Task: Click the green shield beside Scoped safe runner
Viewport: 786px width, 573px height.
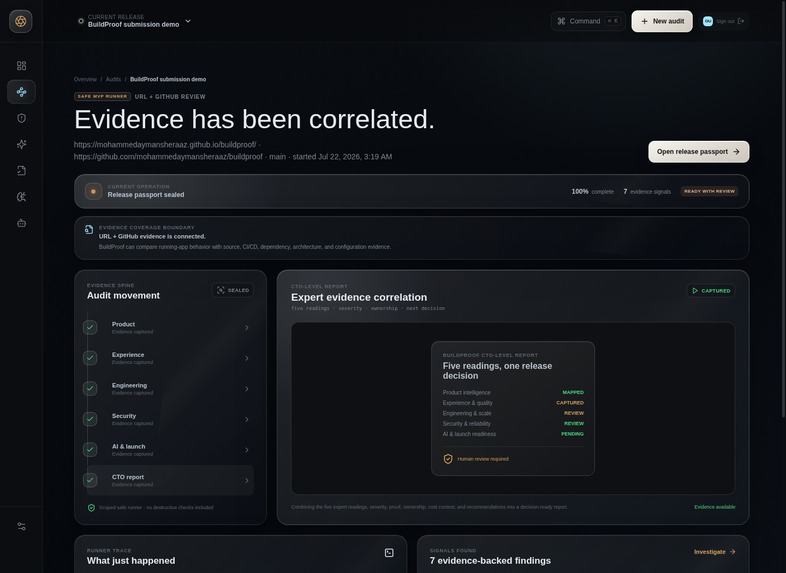Action: tap(91, 508)
